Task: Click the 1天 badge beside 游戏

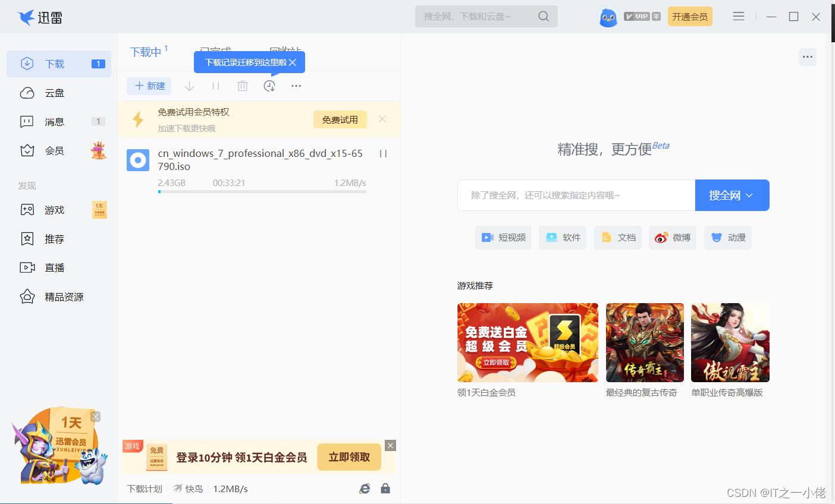Action: tap(99, 210)
